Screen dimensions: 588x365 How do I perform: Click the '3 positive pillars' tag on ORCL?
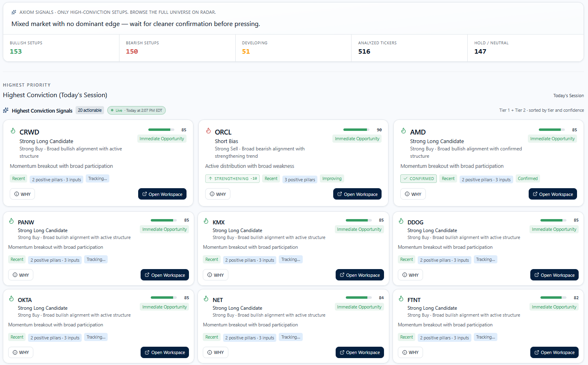click(x=300, y=179)
